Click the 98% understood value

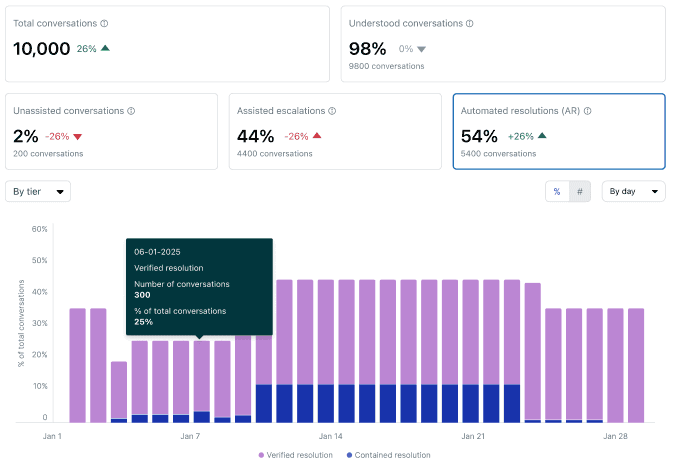pos(367,49)
